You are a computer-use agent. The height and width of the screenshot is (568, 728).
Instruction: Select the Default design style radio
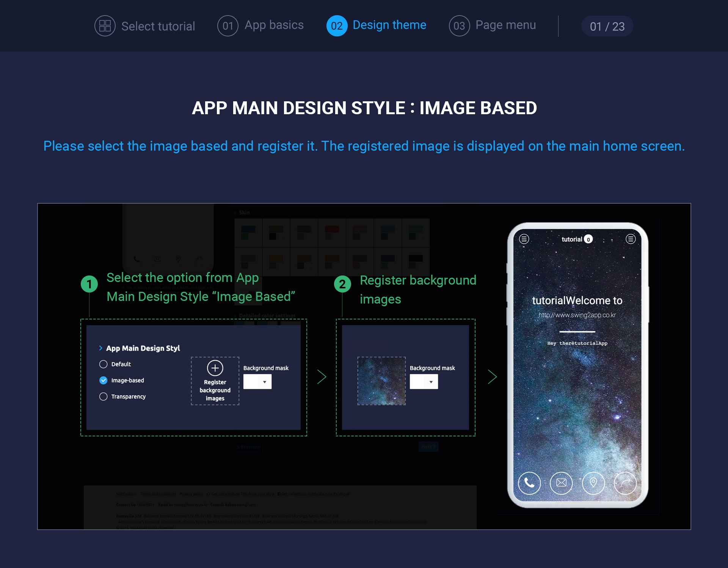point(103,364)
